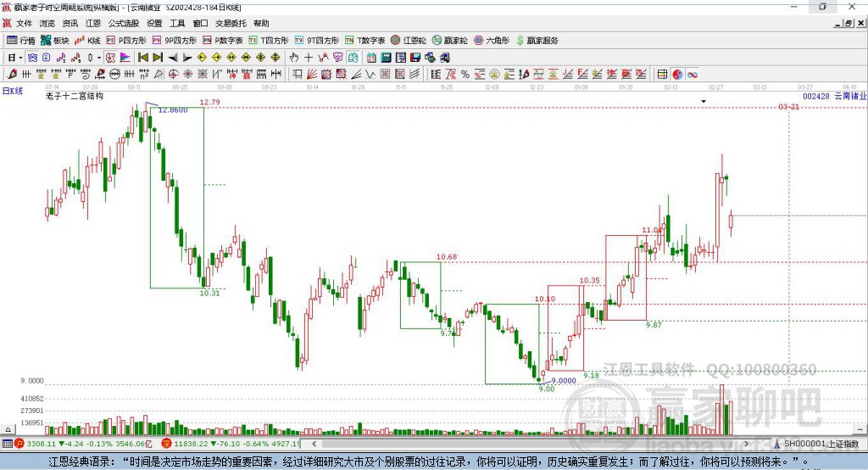Open the 文件 menu
The image size is (868, 470).
tap(24, 23)
